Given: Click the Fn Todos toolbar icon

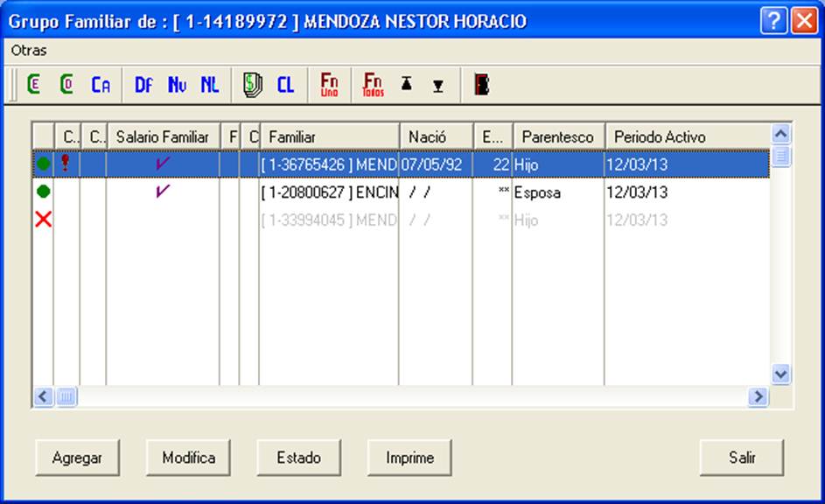Looking at the screenshot, I should point(373,84).
